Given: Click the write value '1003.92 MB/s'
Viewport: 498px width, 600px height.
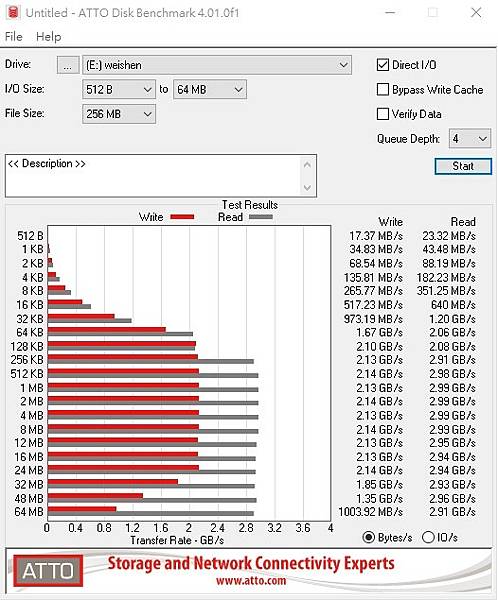Looking at the screenshot, I should click(370, 512).
